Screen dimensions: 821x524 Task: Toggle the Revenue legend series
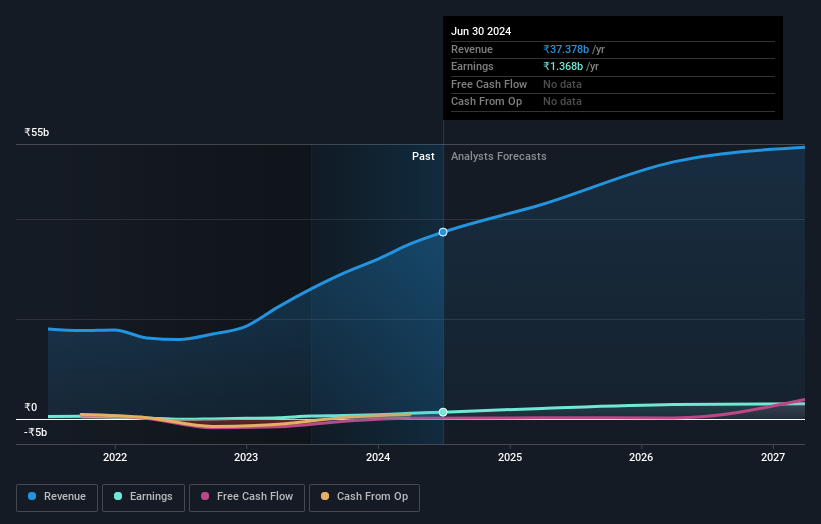[57, 497]
